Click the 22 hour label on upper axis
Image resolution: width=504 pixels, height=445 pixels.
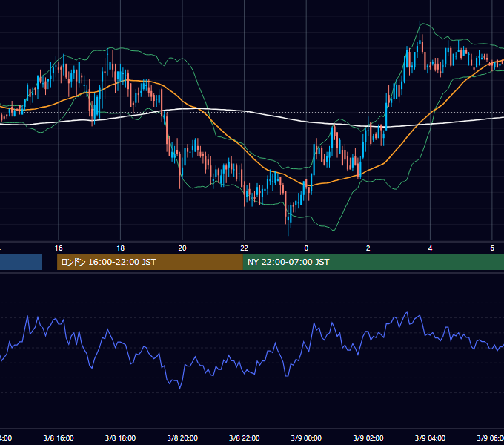point(245,248)
